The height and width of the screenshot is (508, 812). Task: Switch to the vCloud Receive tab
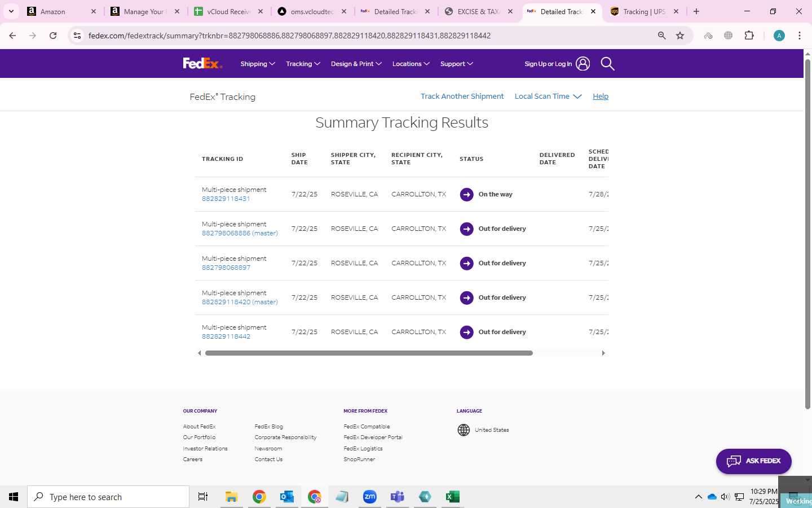point(228,11)
